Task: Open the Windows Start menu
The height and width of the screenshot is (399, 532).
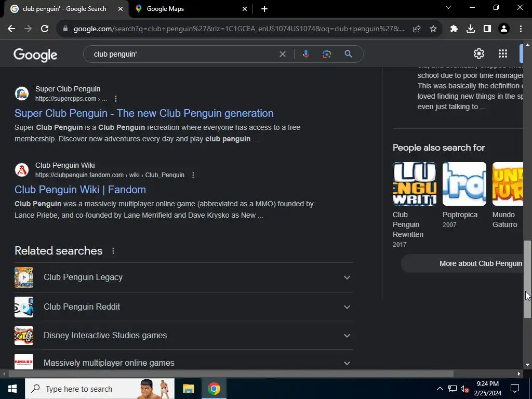Action: pyautogui.click(x=12, y=389)
